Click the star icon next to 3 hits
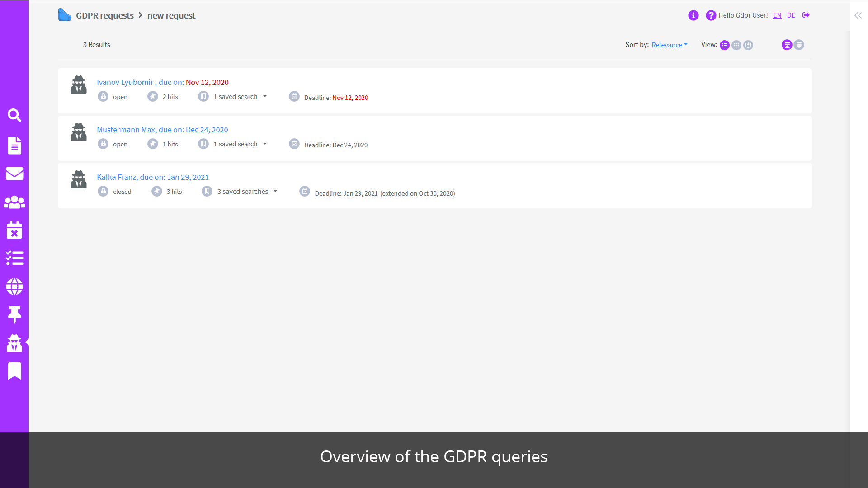Image resolution: width=868 pixels, height=488 pixels. tap(157, 191)
